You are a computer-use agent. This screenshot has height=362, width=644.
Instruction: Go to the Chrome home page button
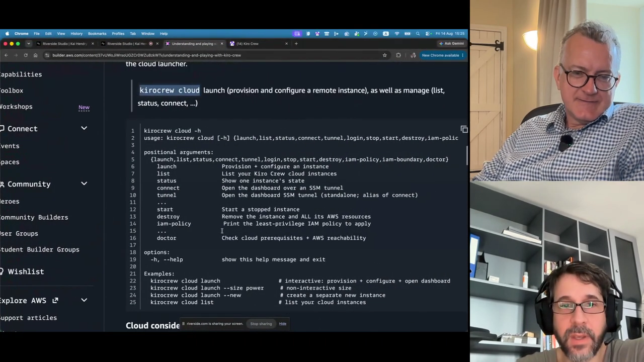pos(35,55)
